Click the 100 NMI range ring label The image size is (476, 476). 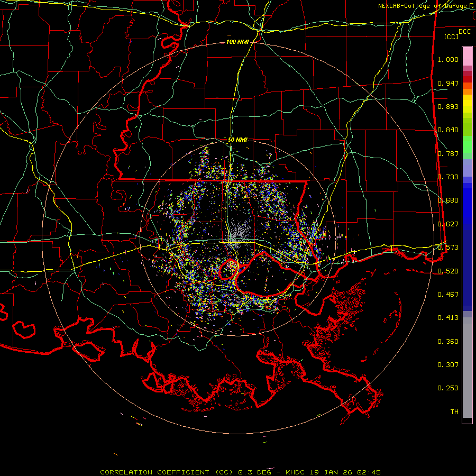237,42
